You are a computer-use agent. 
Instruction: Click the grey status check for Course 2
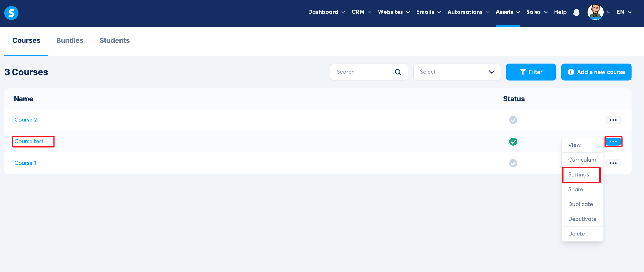pos(513,120)
